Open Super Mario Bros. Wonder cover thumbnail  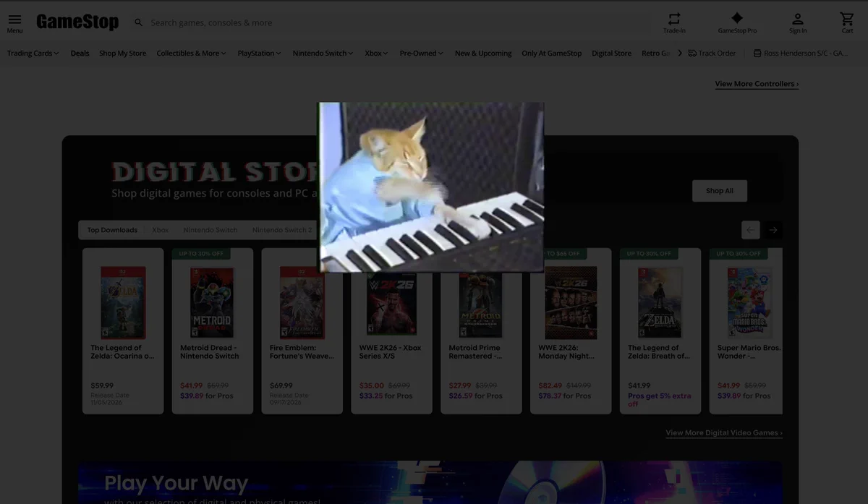click(x=750, y=302)
